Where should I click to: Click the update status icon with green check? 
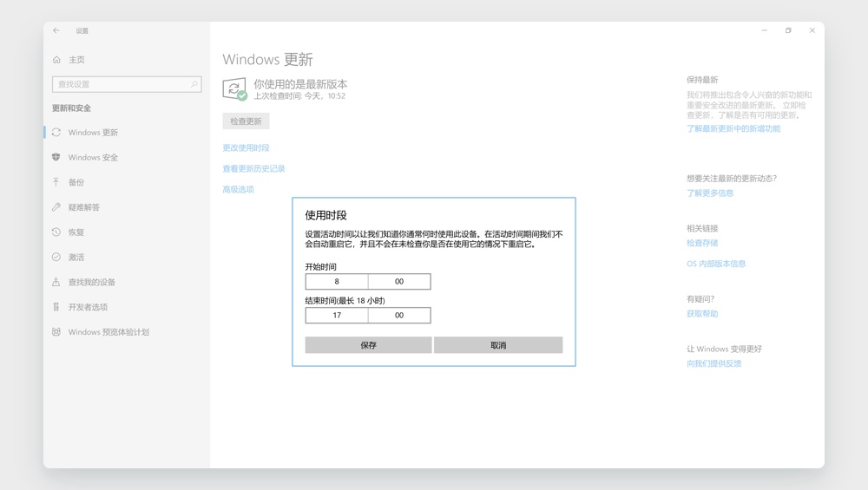pyautogui.click(x=234, y=89)
